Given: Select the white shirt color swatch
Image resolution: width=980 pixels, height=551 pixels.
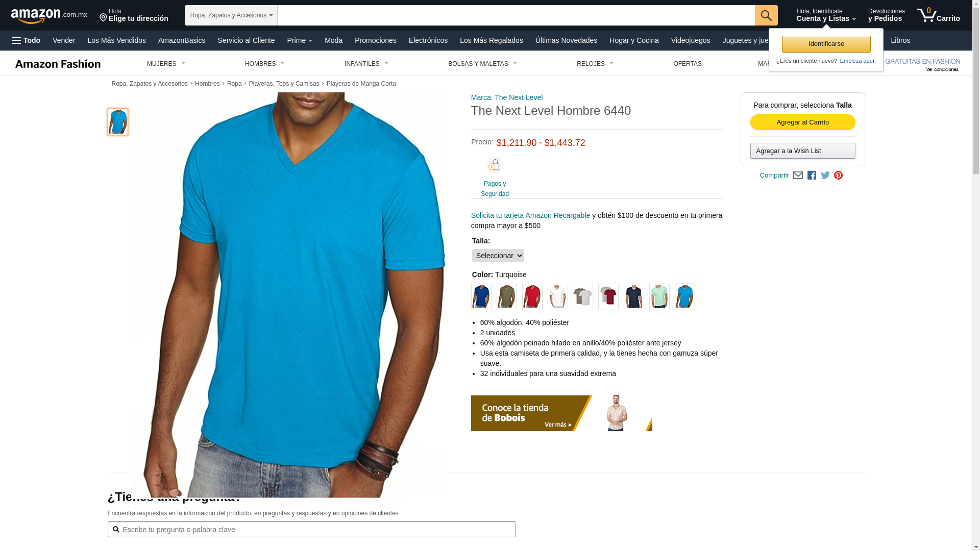Looking at the screenshot, I should click(557, 297).
